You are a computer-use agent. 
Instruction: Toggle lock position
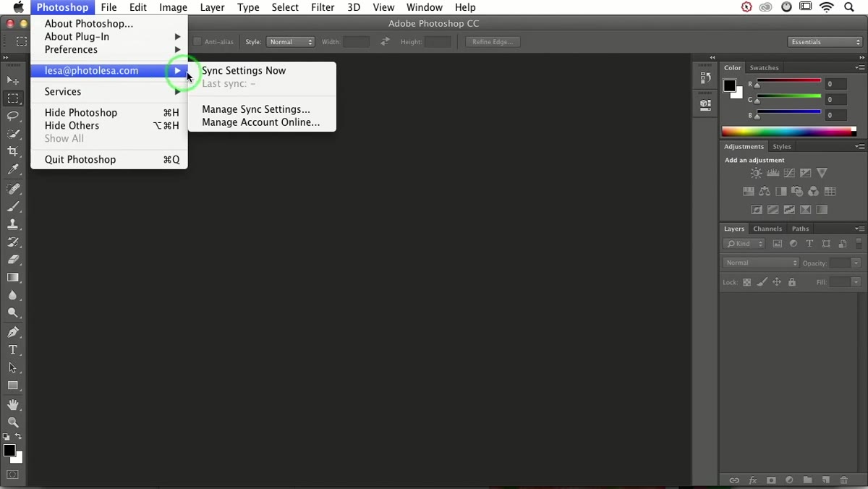coord(777,282)
